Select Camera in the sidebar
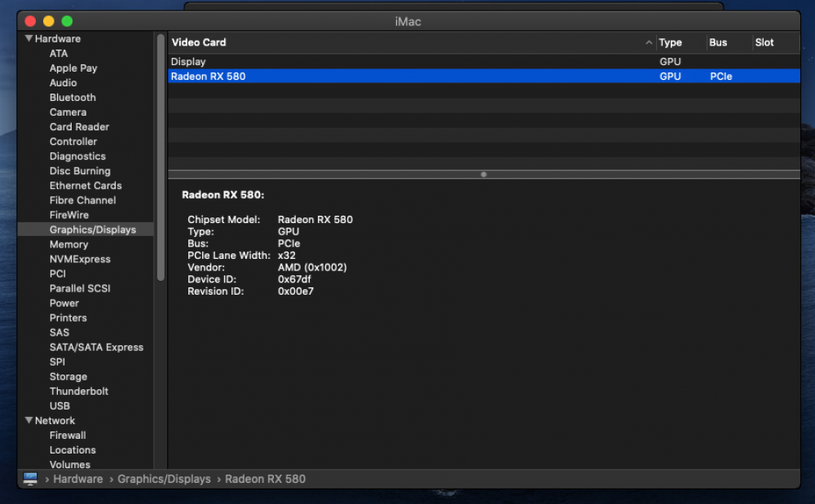This screenshot has height=504, width=815. pos(68,112)
